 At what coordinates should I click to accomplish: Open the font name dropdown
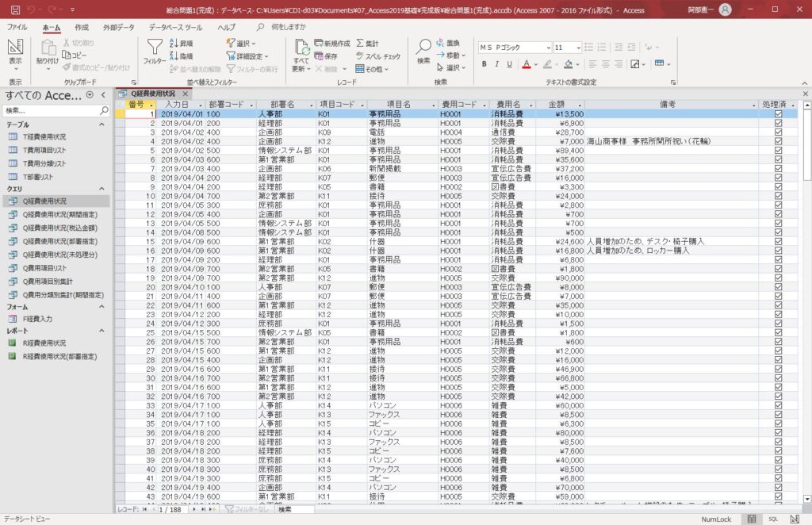[547, 48]
